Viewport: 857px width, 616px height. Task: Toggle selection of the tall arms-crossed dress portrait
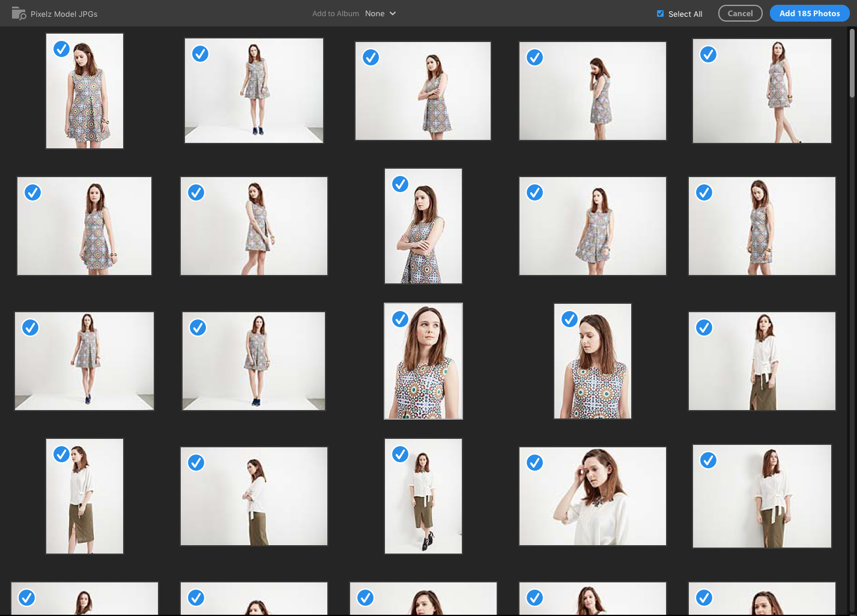click(400, 184)
